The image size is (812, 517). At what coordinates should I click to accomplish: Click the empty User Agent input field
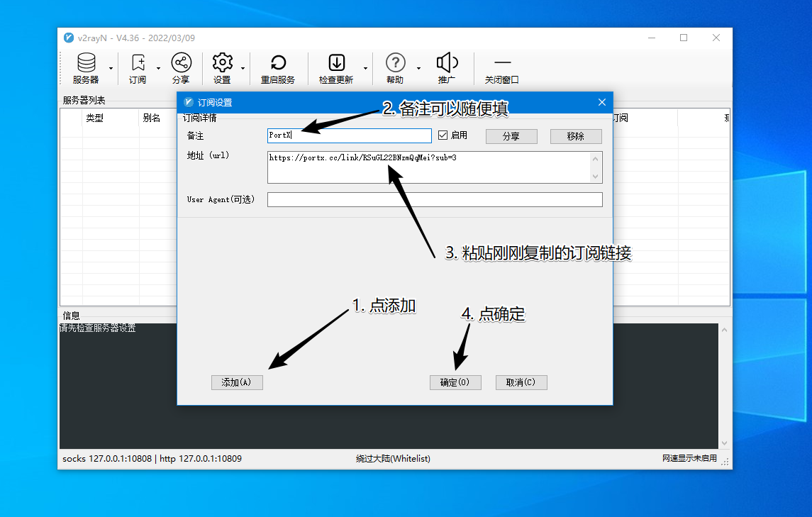coord(434,200)
